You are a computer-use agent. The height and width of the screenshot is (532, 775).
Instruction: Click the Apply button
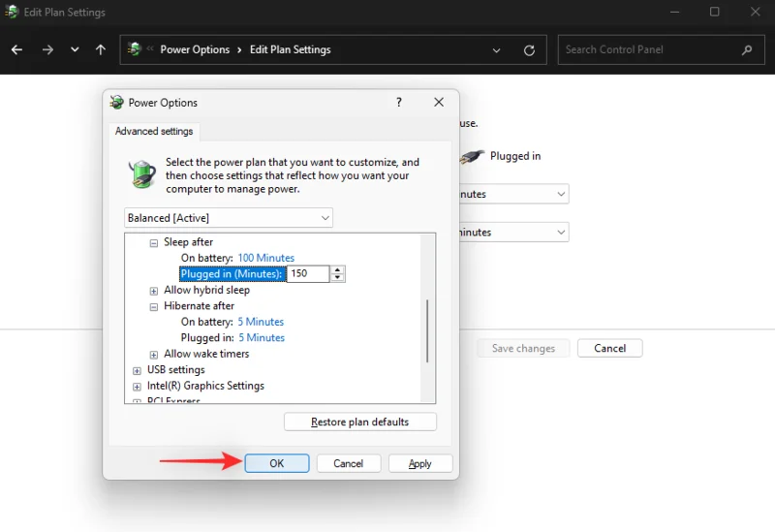pyautogui.click(x=419, y=463)
